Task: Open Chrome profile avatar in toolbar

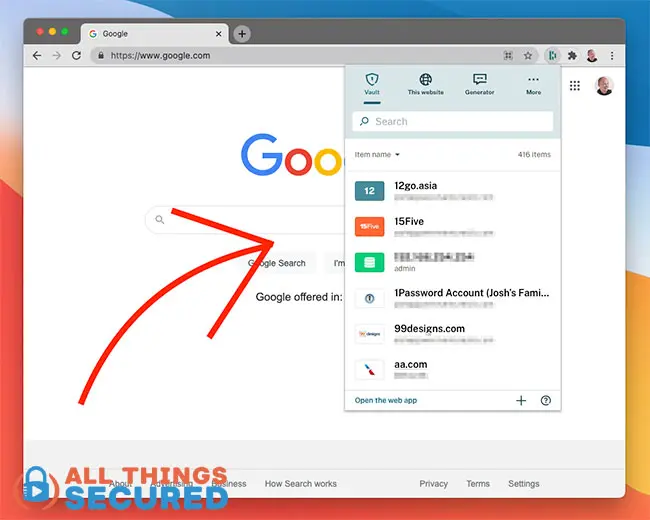Action: pyautogui.click(x=592, y=55)
